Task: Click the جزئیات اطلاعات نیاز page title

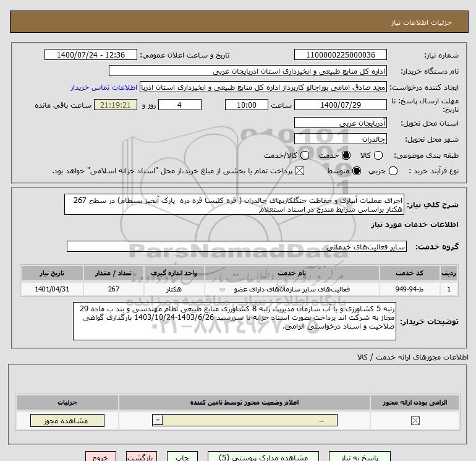Action: [x=421, y=22]
